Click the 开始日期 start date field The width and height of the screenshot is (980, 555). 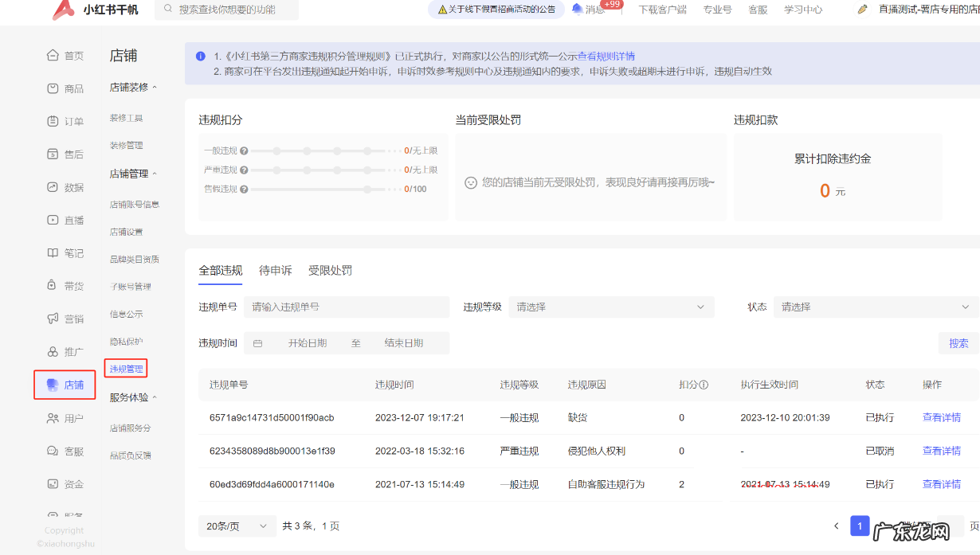[x=307, y=343]
